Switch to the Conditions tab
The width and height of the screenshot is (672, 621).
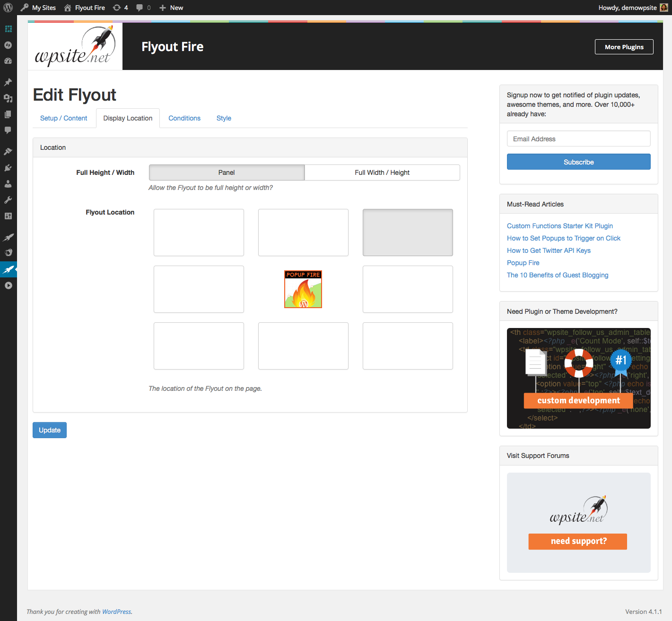[x=184, y=118]
